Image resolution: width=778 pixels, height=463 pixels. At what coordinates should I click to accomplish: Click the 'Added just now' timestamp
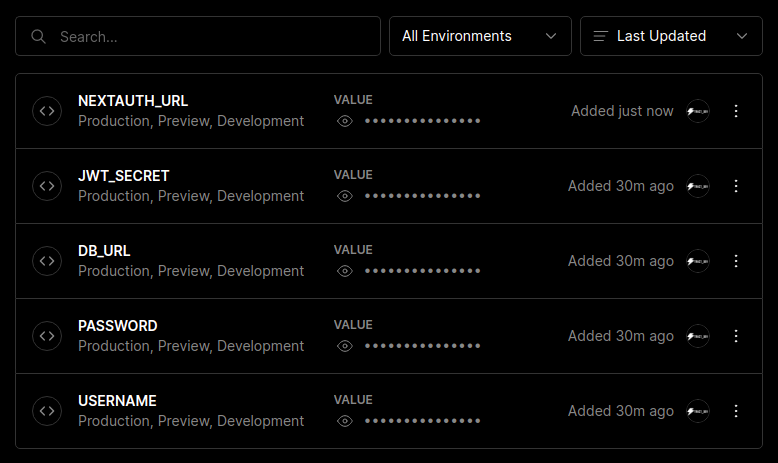(x=622, y=111)
